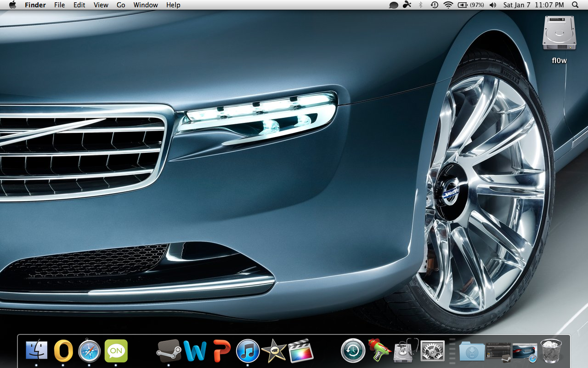Viewport: 588px width, 368px height.
Task: Open iMovie star icon
Action: click(274, 351)
